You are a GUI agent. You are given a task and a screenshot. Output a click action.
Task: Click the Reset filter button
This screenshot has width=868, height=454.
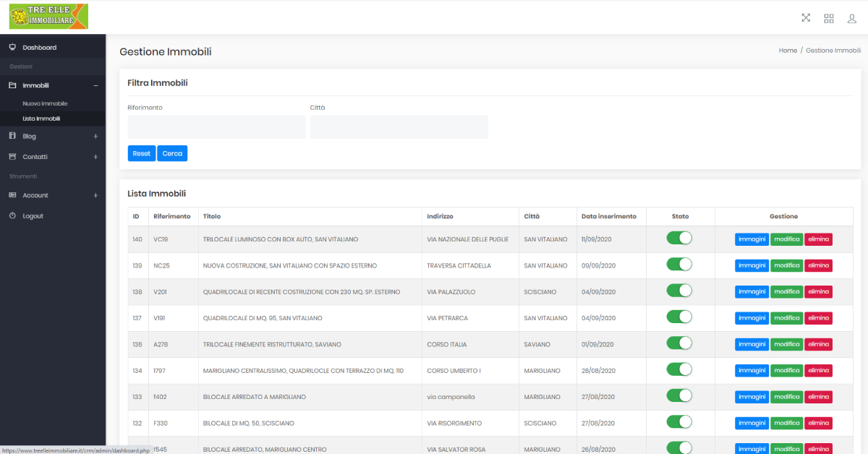[142, 153]
